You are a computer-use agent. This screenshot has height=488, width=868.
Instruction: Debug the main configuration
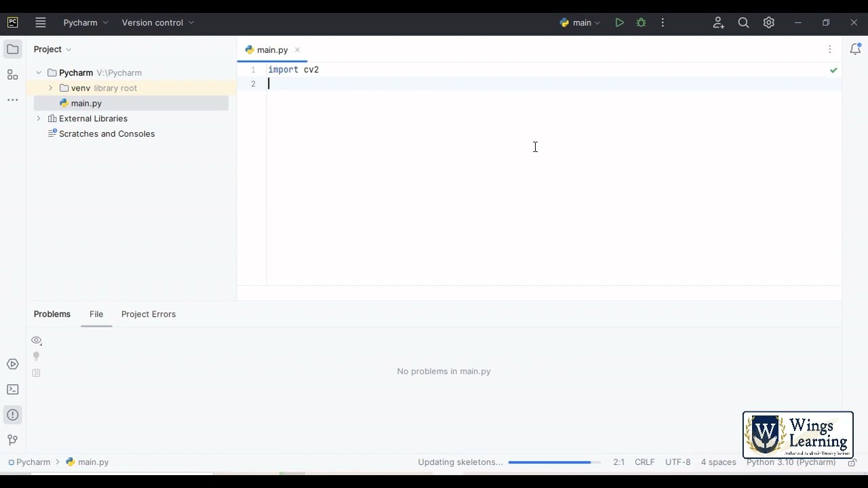coord(641,22)
